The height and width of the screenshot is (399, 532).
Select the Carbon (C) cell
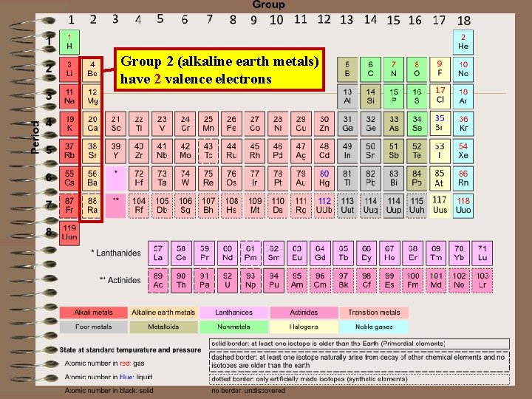tap(370, 69)
